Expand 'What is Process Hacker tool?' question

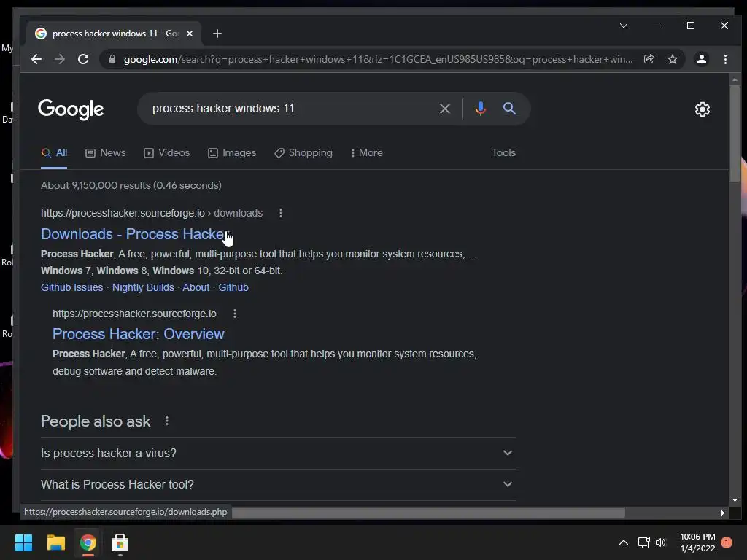pos(279,485)
